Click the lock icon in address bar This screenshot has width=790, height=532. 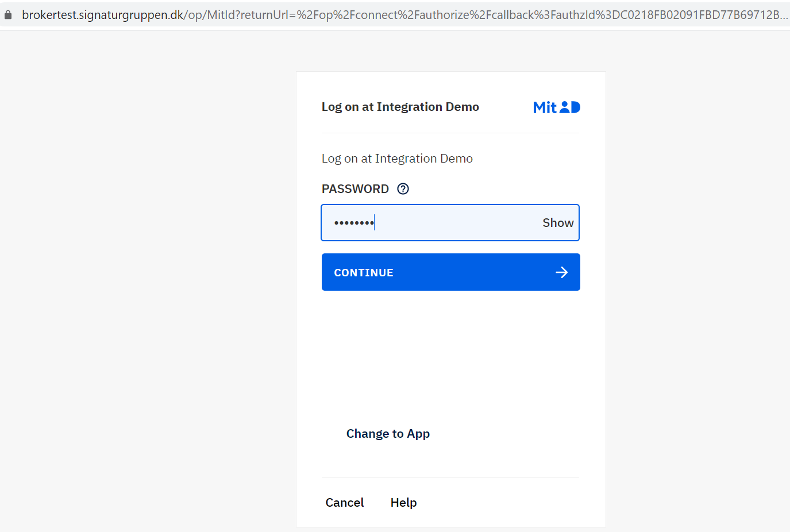8,15
